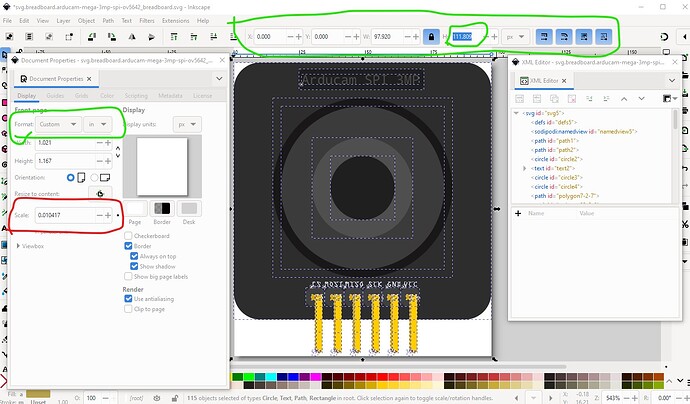Toggle Use antialiasing checkbox
The width and height of the screenshot is (690, 404).
click(128, 296)
